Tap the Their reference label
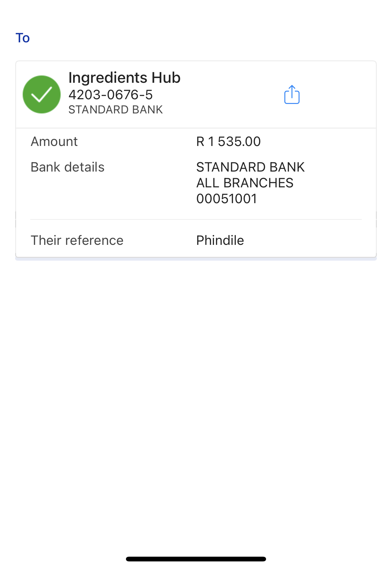Screen dimensions: 392x569 [77, 240]
